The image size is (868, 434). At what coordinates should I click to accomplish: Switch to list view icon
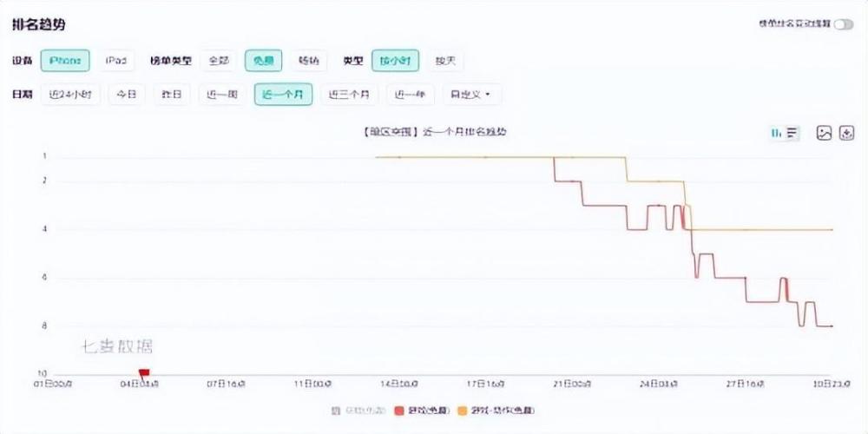(x=792, y=133)
